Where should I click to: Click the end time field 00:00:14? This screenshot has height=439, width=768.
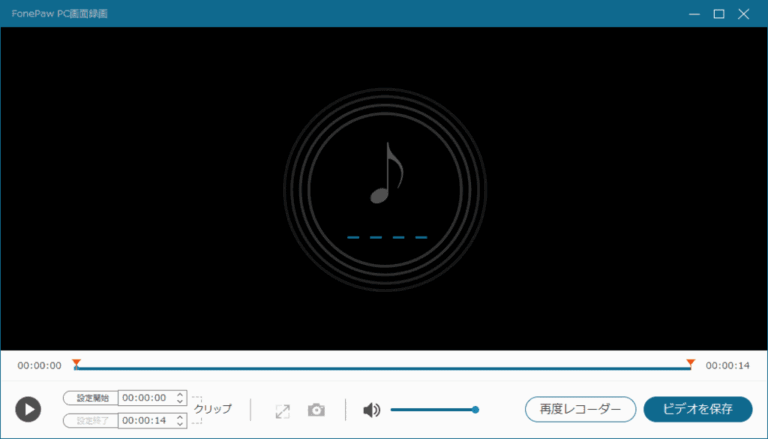click(145, 421)
